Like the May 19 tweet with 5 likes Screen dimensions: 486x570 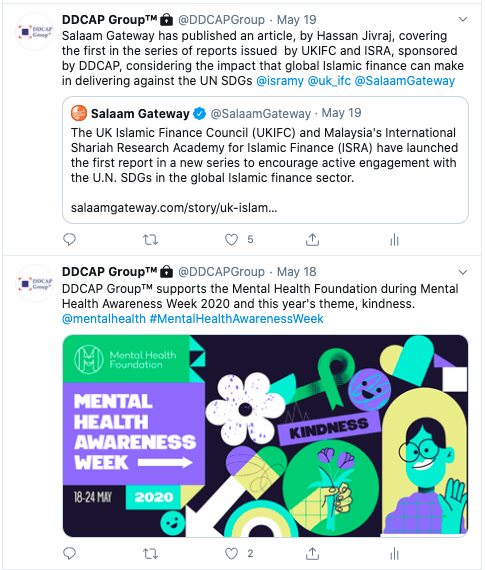tap(231, 240)
